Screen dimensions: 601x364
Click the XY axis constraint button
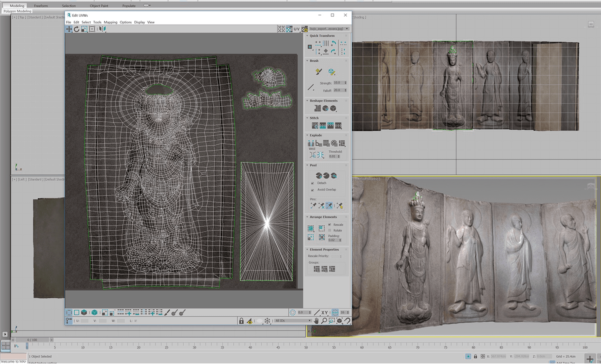[x=324, y=312]
